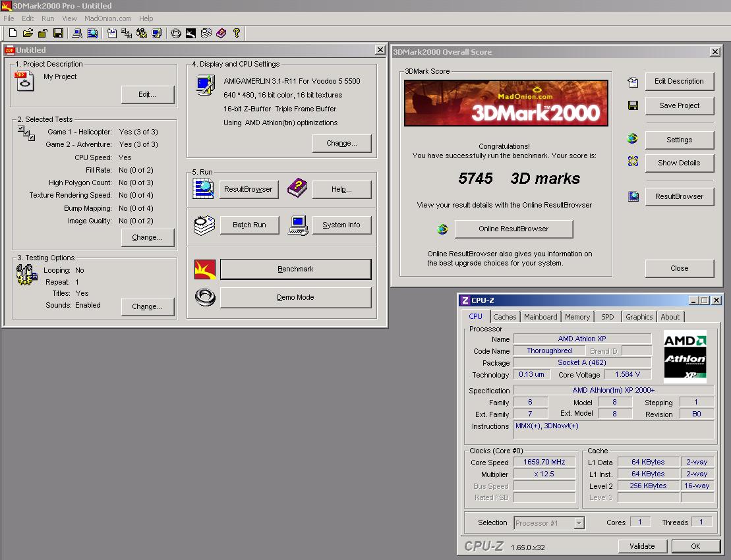Viewport: 731px width, 560px height.
Task: Click the Testing Options gear icon
Action: [x=26, y=275]
